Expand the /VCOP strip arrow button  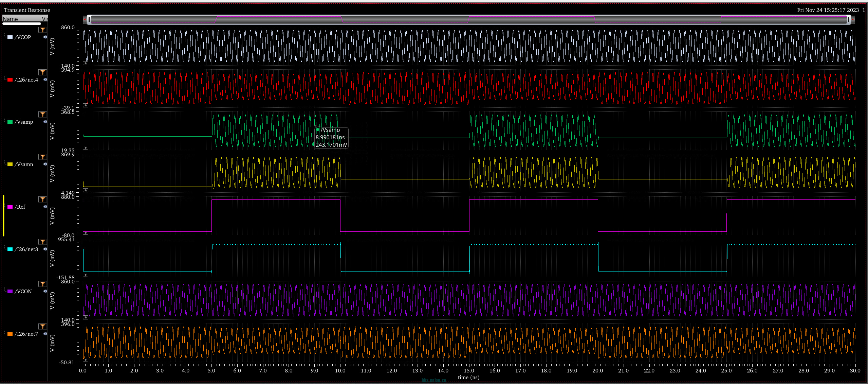coord(86,63)
